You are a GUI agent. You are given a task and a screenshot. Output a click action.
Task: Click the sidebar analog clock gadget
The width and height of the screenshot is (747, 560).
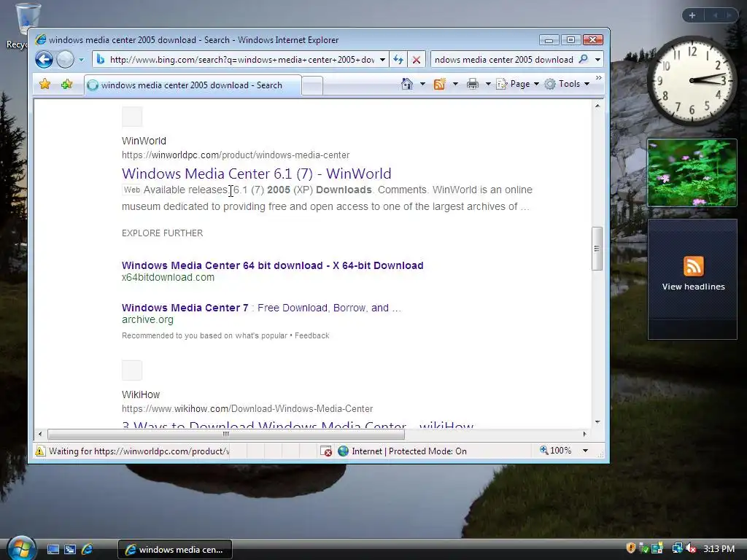(692, 81)
